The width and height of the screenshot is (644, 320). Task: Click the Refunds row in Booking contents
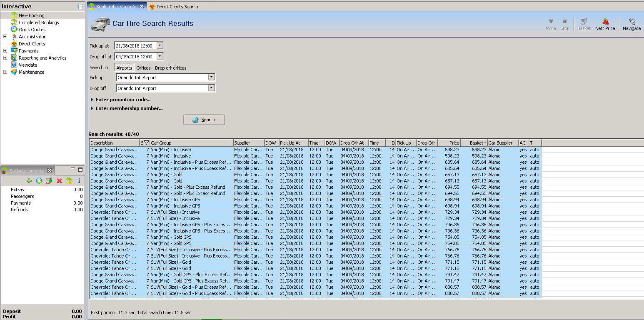coord(42,210)
